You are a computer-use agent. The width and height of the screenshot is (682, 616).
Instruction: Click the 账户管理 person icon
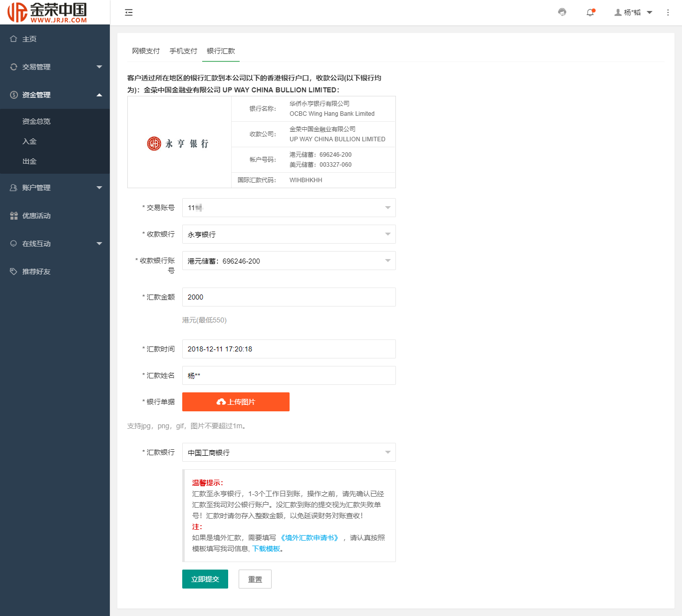pyautogui.click(x=13, y=187)
